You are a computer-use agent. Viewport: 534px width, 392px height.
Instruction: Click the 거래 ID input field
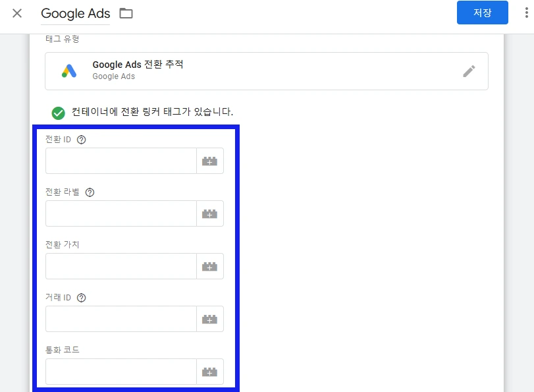click(x=121, y=319)
